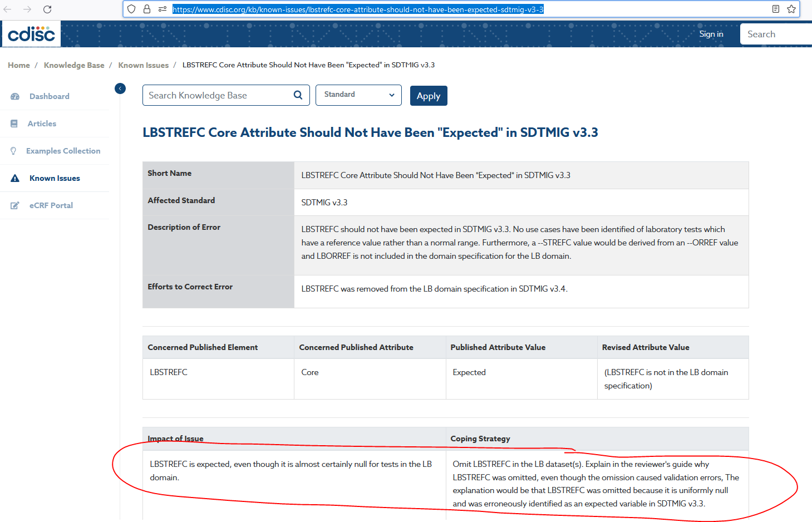Click the Known Issues warning triangle icon
The height and width of the screenshot is (522, 812).
click(x=15, y=178)
